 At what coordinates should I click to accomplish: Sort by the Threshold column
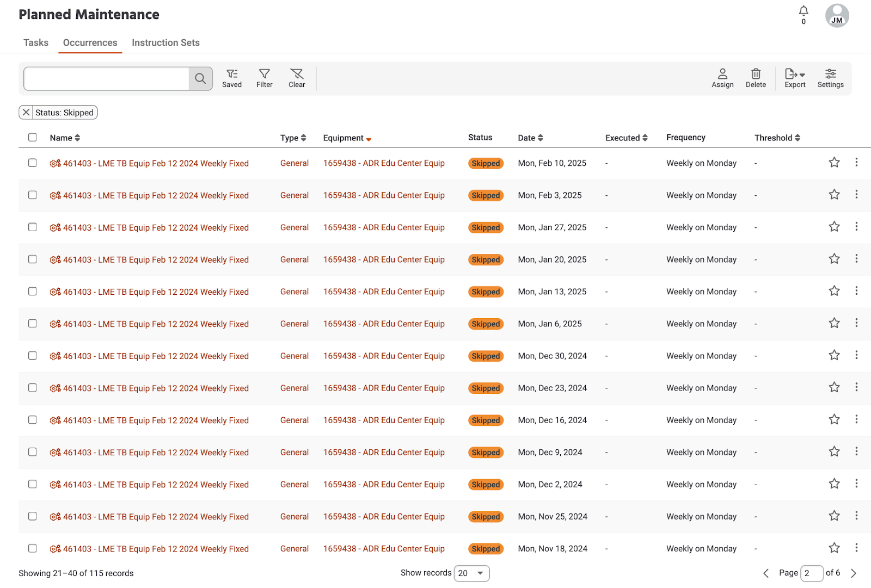777,138
